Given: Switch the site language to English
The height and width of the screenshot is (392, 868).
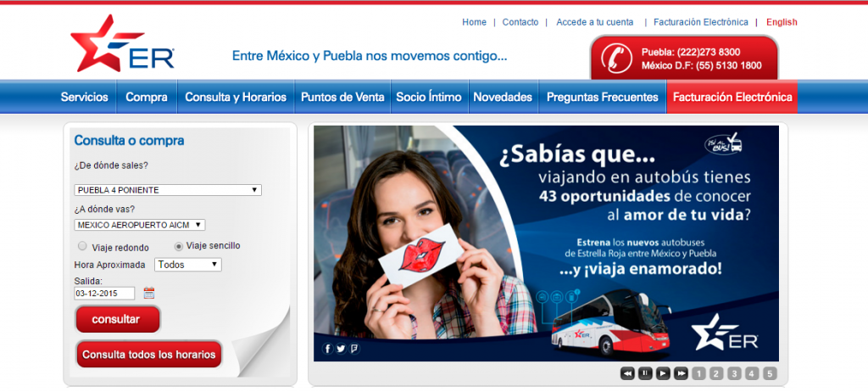Looking at the screenshot, I should click(x=782, y=22).
